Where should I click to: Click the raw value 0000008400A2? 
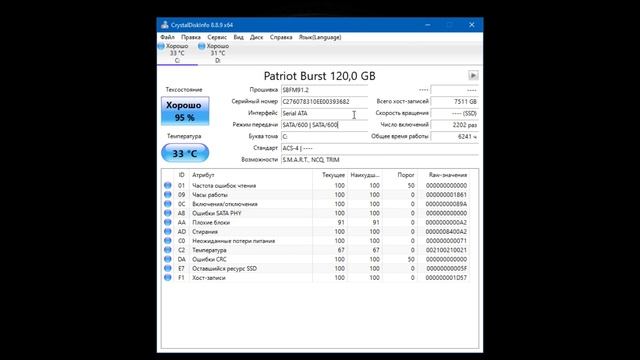pos(446,231)
